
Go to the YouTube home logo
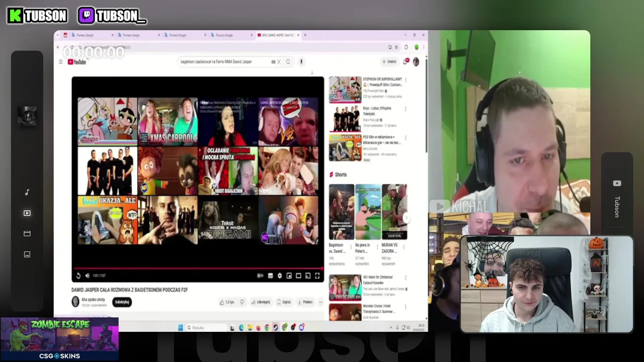pyautogui.click(x=77, y=62)
